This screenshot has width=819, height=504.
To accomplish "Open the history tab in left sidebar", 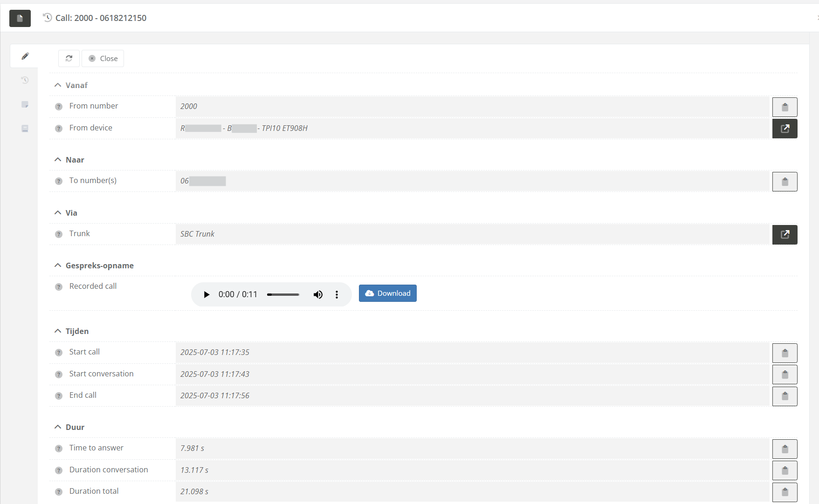I will point(25,80).
